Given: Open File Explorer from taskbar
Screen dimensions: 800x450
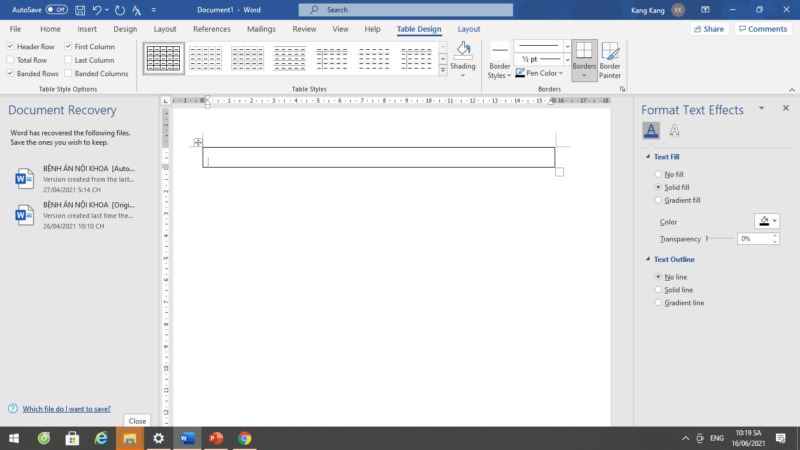Looking at the screenshot, I should pos(130,438).
